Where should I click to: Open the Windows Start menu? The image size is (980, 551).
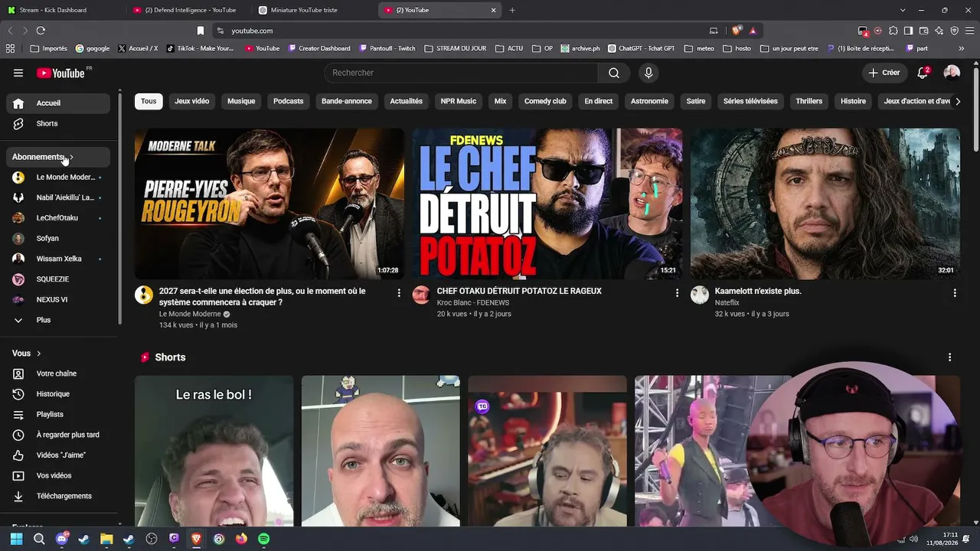click(x=17, y=539)
